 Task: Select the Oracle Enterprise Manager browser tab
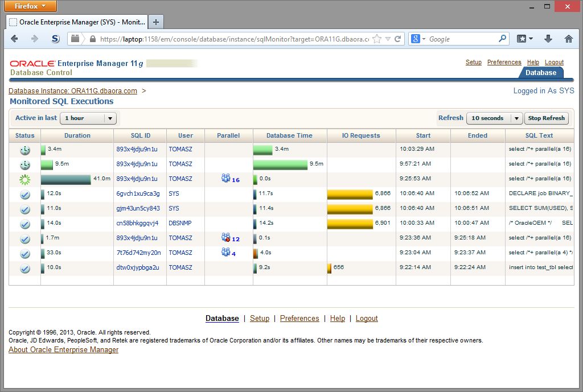click(x=77, y=22)
